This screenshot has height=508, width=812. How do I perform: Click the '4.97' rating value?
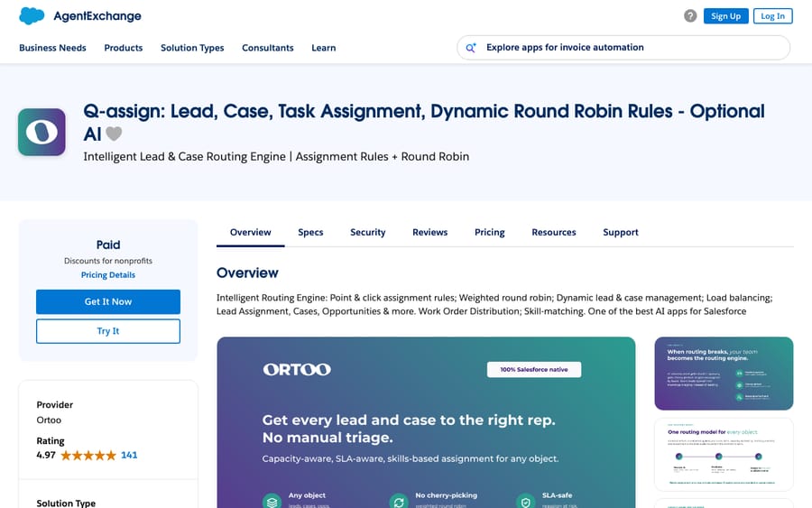(46, 455)
